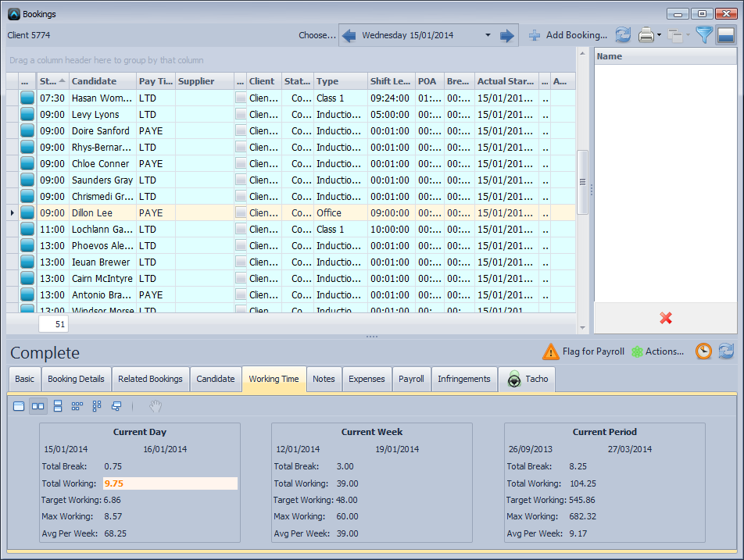
Task: Open the copy windows dropdown arrow
Action: coord(688,35)
